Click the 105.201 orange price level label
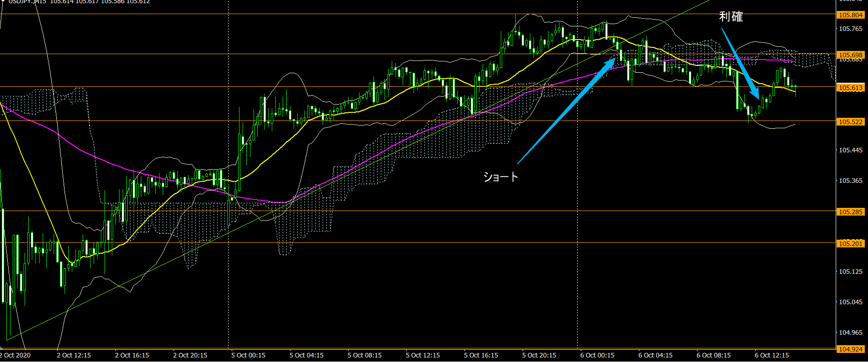The height and width of the screenshot is (362, 868). click(x=850, y=244)
